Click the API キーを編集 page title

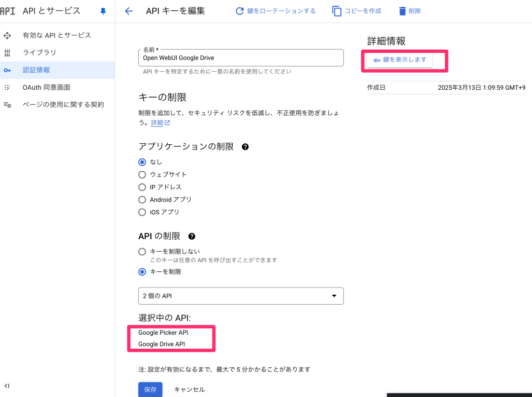176,11
